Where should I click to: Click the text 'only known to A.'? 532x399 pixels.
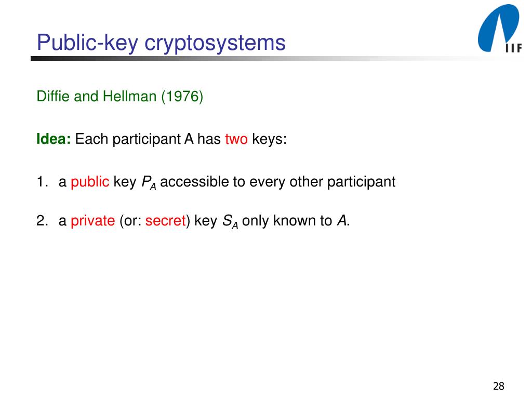tap(296, 221)
